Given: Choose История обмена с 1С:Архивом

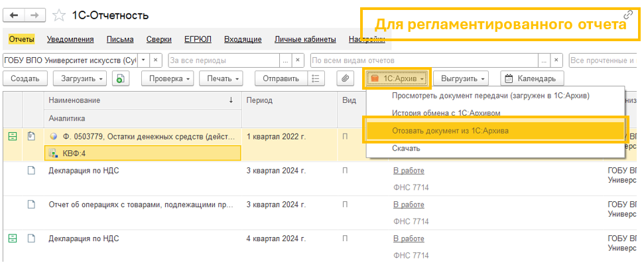Looking at the screenshot, I should click(x=495, y=112).
